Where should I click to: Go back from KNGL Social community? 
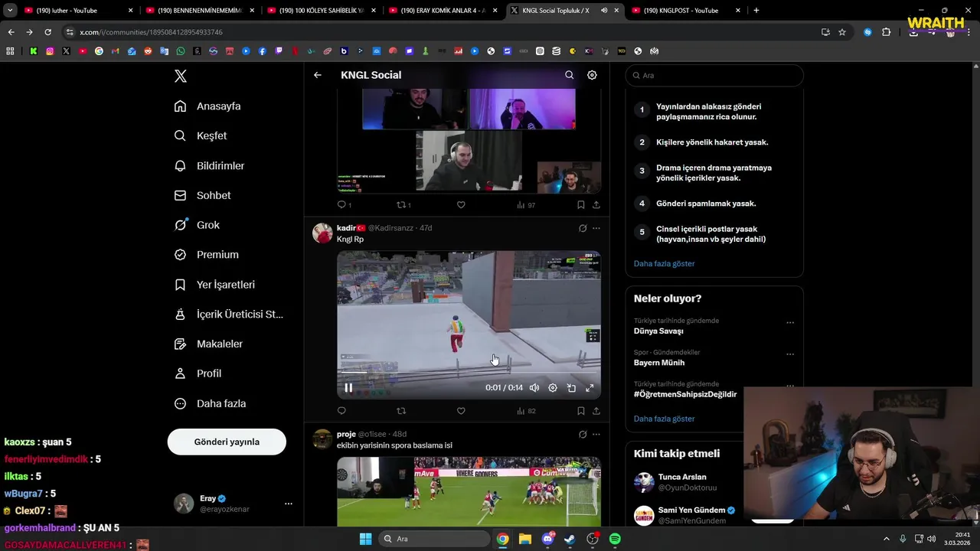click(318, 75)
